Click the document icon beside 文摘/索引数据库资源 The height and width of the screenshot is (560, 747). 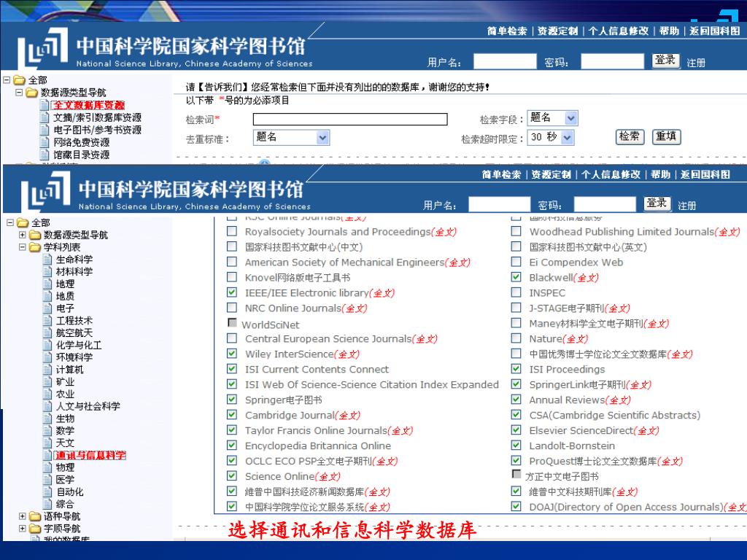[44, 117]
